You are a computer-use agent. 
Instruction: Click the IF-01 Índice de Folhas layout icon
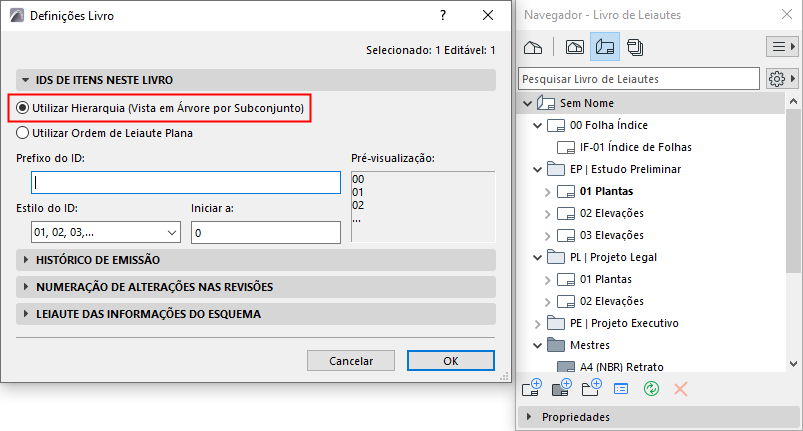[566, 147]
